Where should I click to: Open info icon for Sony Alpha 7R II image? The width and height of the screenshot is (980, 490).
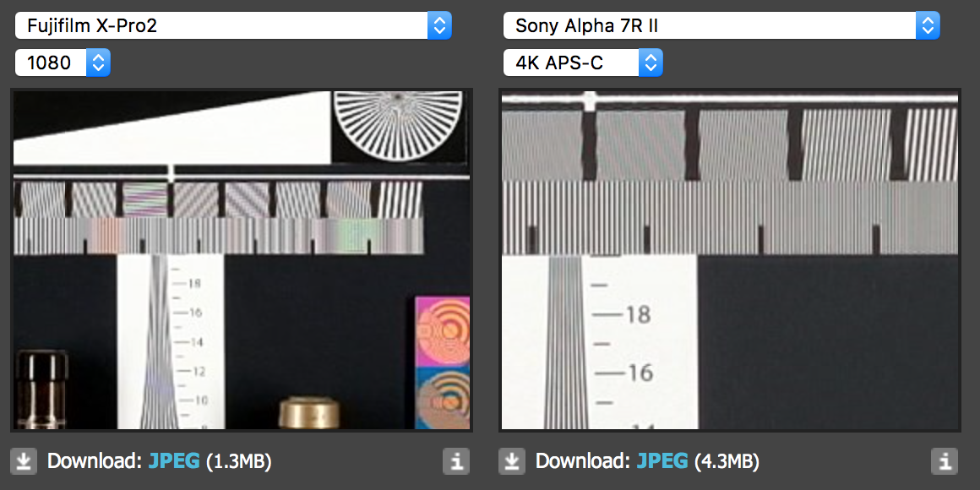[945, 461]
